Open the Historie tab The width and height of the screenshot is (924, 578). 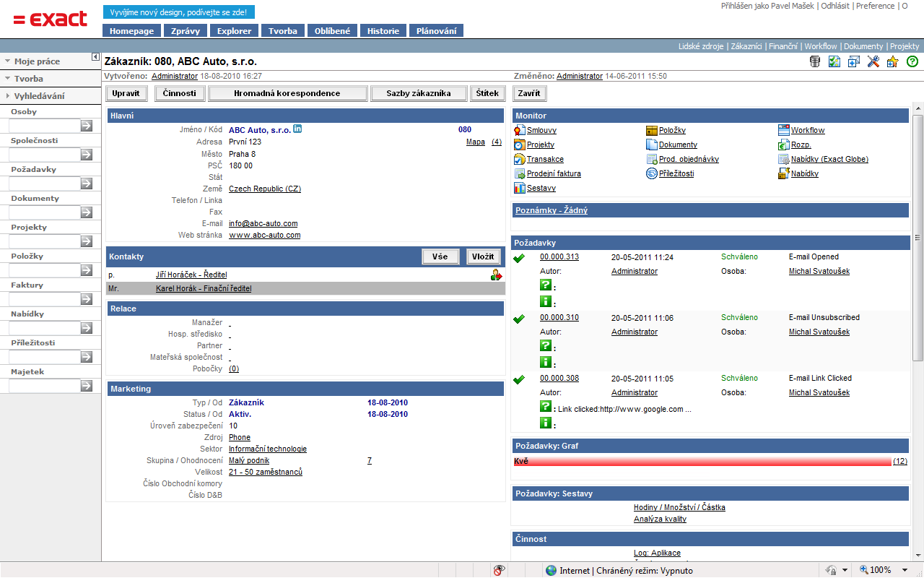click(383, 31)
